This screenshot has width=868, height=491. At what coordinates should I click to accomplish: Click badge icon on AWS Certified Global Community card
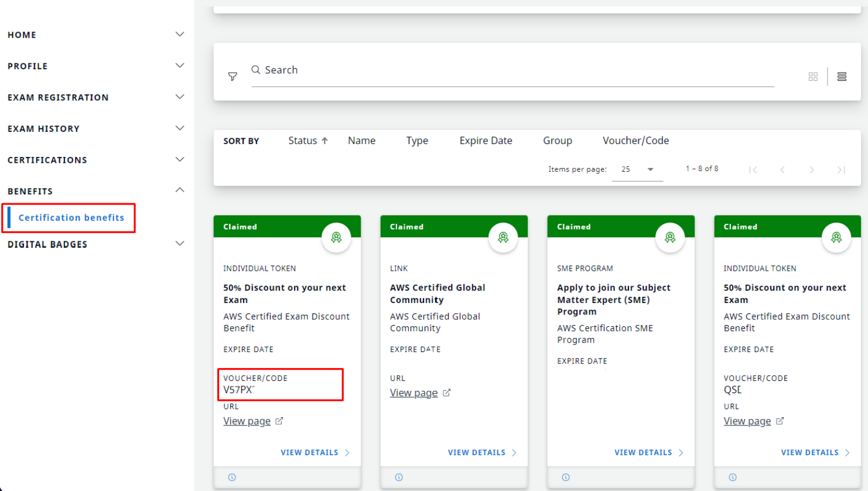(503, 237)
